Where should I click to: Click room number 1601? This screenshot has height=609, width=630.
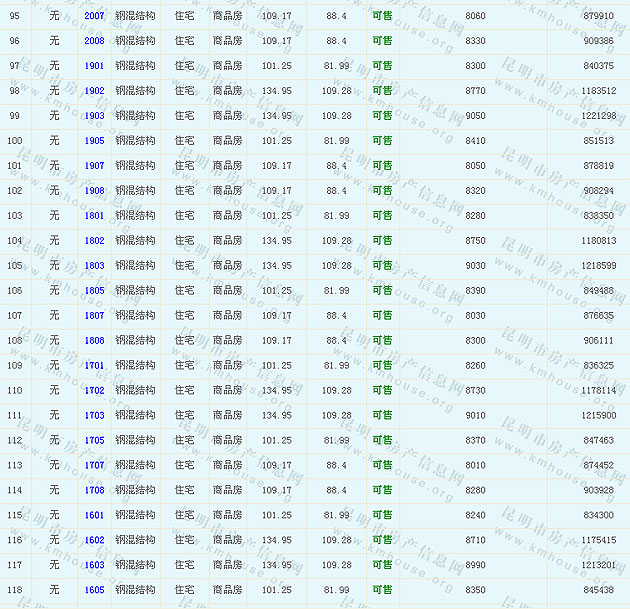[94, 516]
